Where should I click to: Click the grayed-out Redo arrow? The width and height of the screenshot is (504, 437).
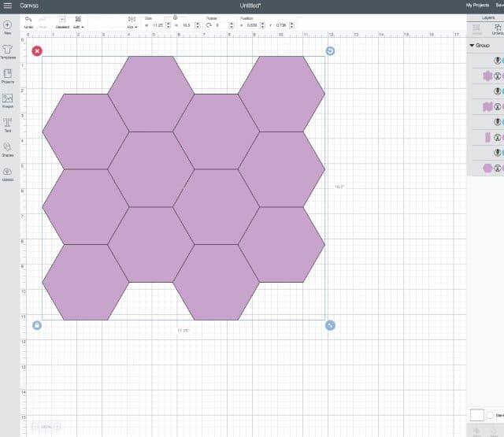click(x=43, y=19)
